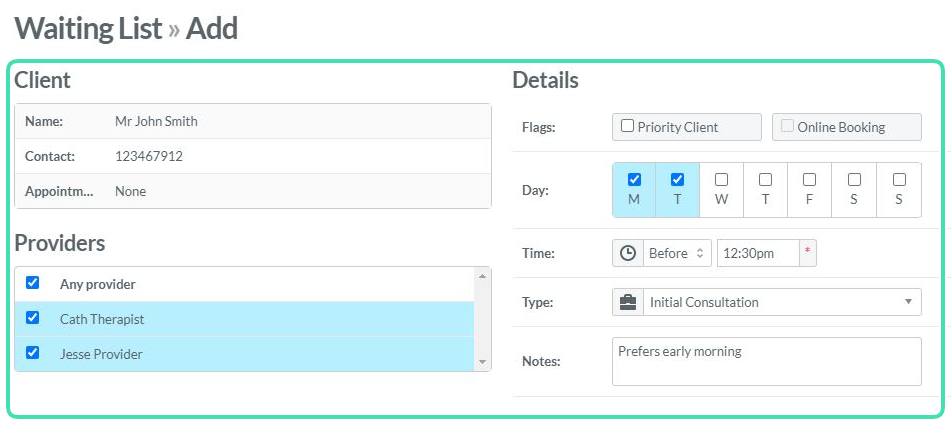Image resolution: width=951 pixels, height=441 pixels.
Task: Click the briefcase icon beside Type
Action: (x=628, y=302)
